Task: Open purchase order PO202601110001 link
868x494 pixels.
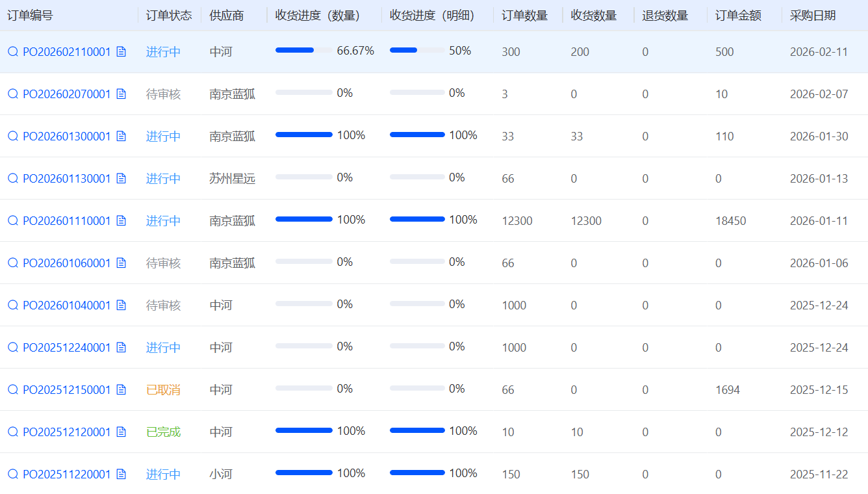Action: [66, 220]
